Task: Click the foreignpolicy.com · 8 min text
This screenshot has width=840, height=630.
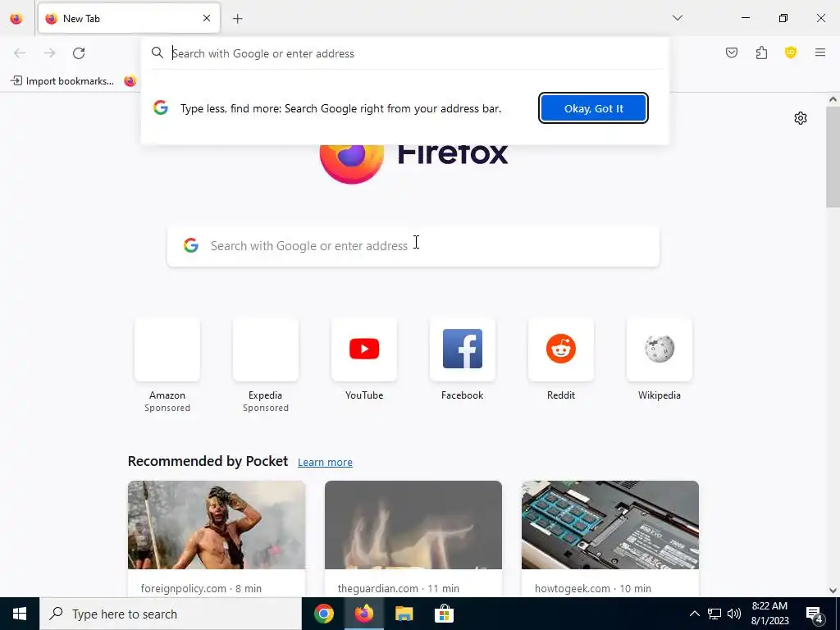Action: coord(202,588)
